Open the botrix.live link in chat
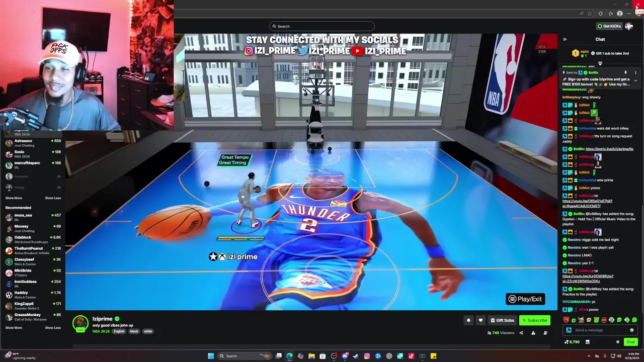 (x=609, y=149)
